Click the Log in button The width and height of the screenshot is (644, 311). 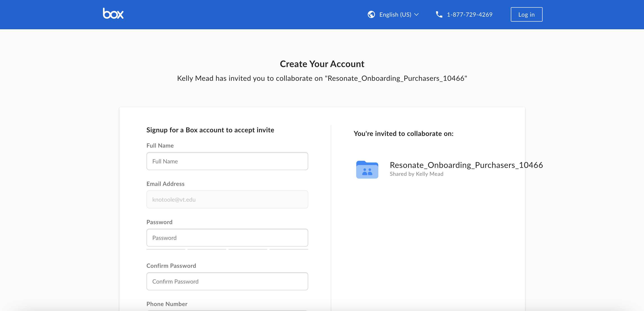(x=526, y=14)
